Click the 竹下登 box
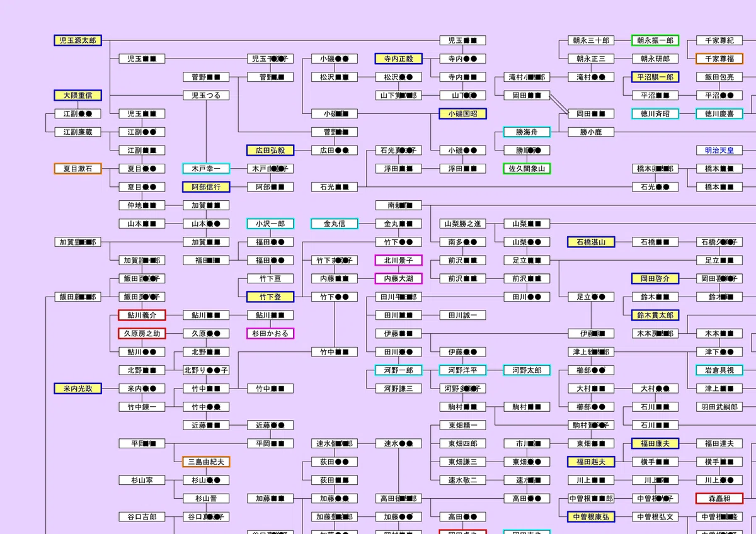 [x=270, y=297]
